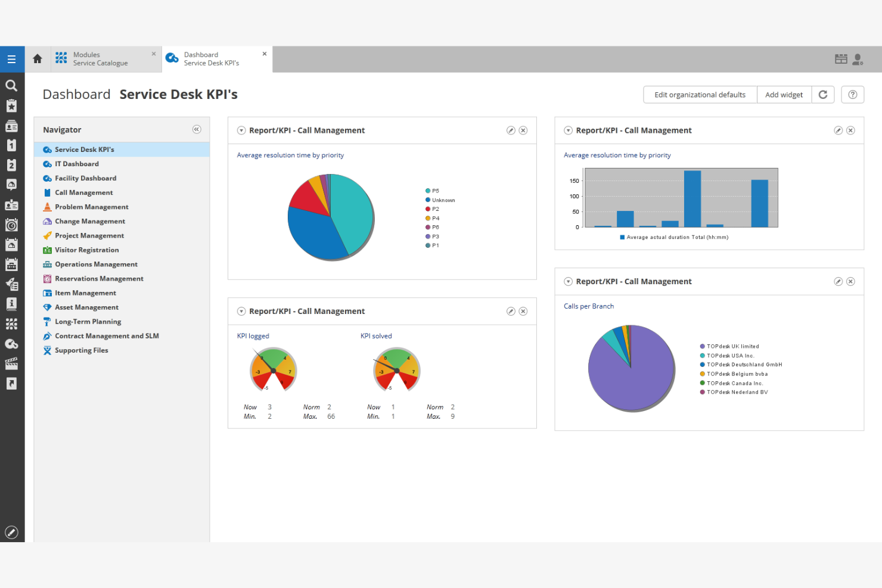Viewport: 882px width, 588px height.
Task: Open user settings via the person icon
Action: 858,59
